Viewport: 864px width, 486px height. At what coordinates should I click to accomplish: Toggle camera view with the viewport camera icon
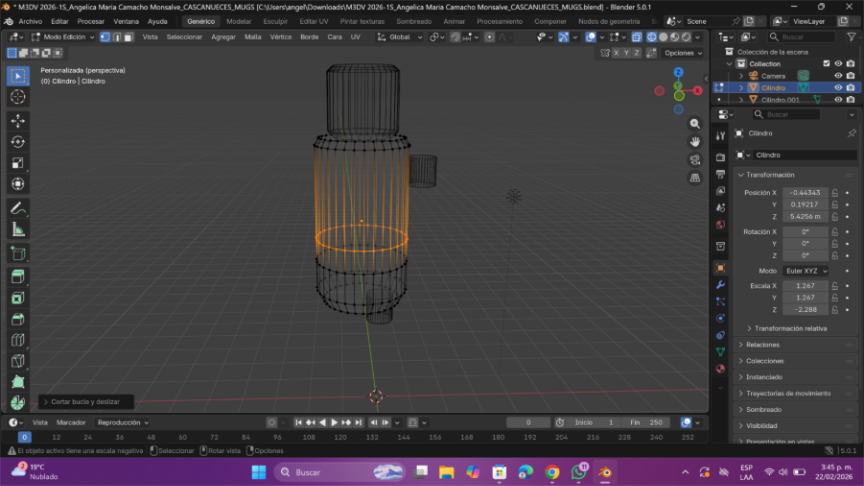[x=695, y=160]
